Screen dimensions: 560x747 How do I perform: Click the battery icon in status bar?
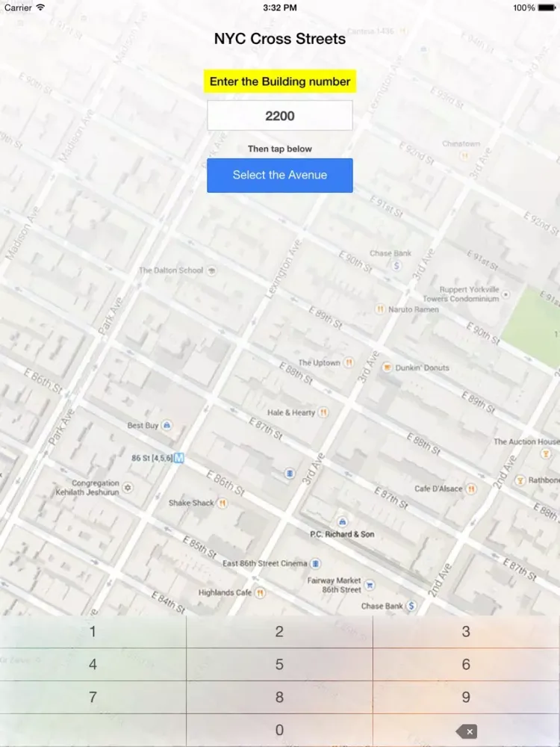click(x=547, y=7)
